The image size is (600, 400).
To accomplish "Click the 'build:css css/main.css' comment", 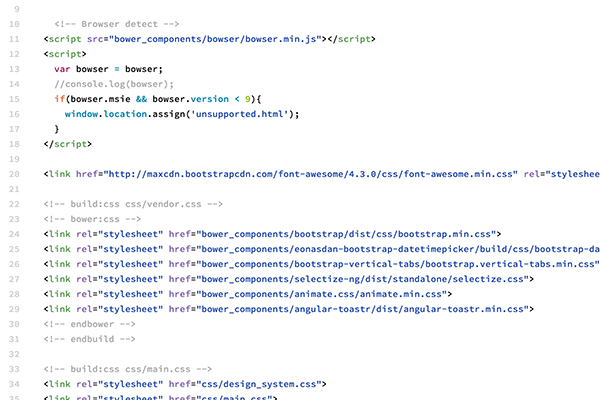I will click(x=127, y=369).
